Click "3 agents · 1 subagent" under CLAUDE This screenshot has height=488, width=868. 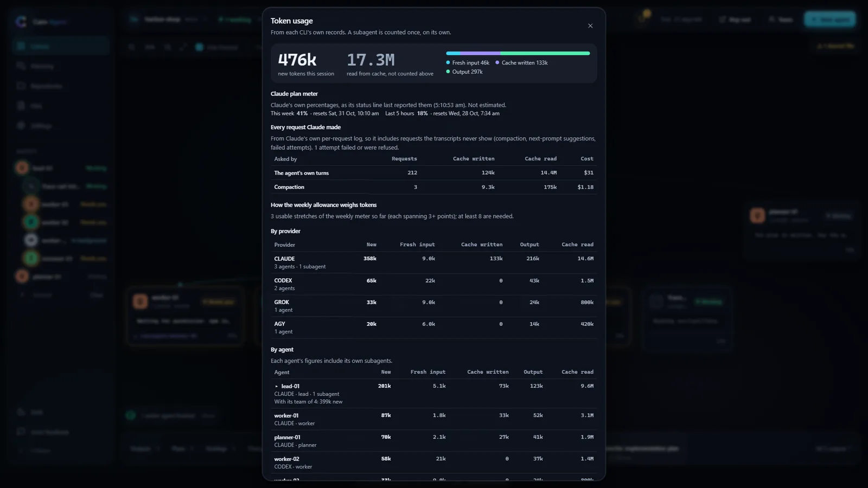coord(300,267)
